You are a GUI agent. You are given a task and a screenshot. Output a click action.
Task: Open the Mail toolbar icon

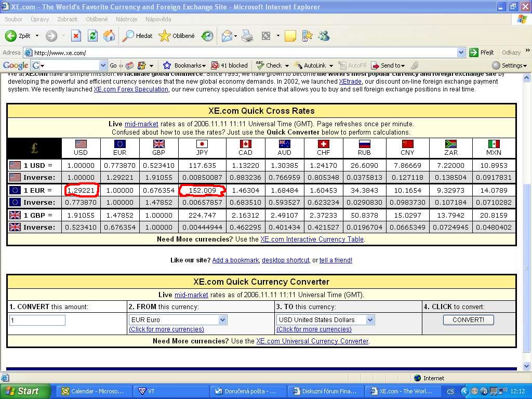(227, 36)
